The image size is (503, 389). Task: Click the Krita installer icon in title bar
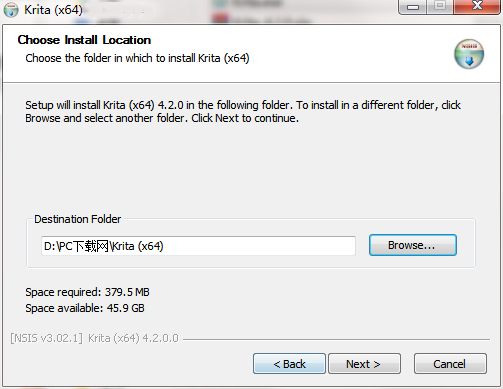pos(11,10)
